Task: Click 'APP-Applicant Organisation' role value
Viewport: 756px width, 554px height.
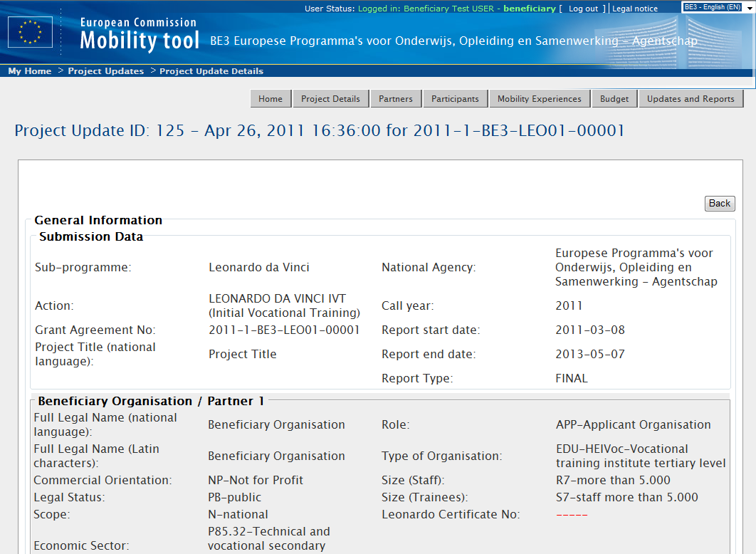Action: pos(633,425)
